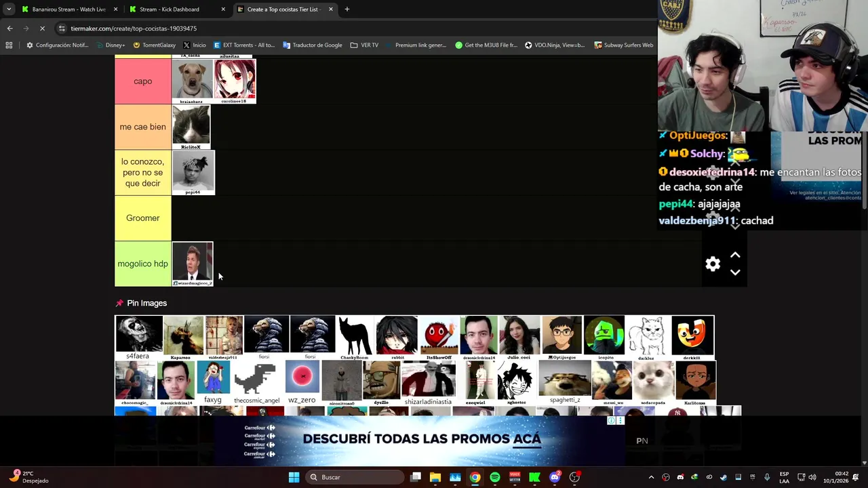868x488 pixels.
Task: Show hidden system tray icons
Action: pos(651,477)
